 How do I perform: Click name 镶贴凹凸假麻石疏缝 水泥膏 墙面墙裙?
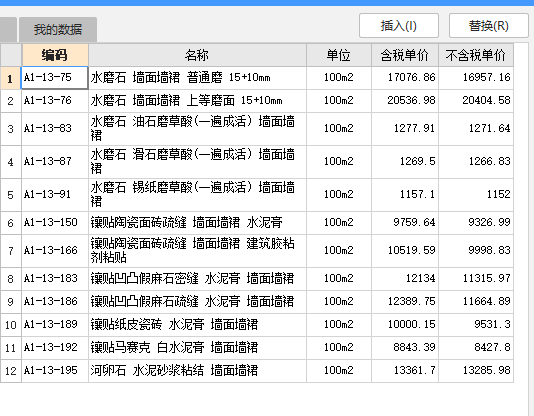pos(197,302)
